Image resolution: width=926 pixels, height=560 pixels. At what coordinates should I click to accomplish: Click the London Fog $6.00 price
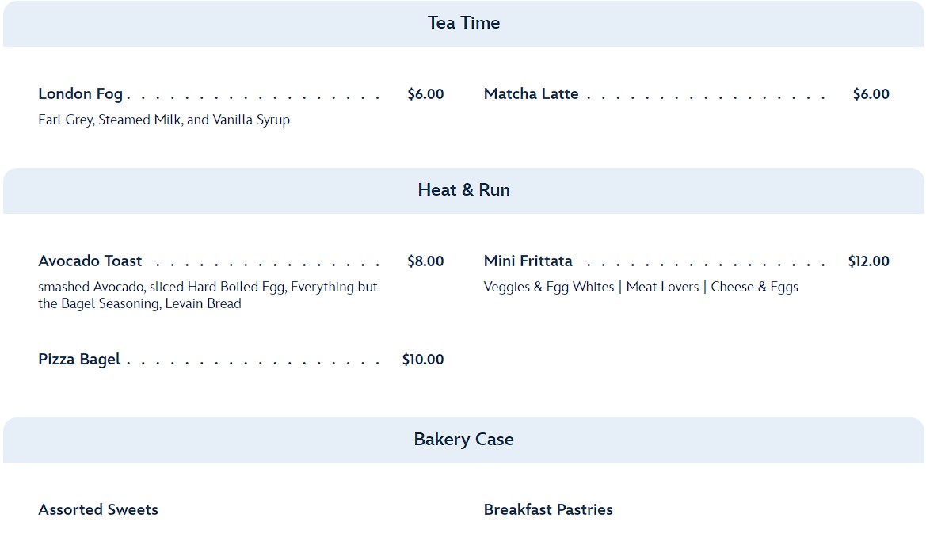425,94
